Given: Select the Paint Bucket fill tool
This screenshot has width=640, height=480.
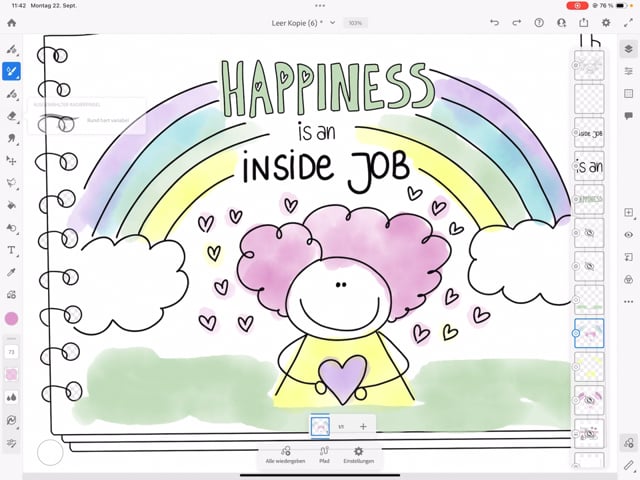Looking at the screenshot, I should point(11,205).
